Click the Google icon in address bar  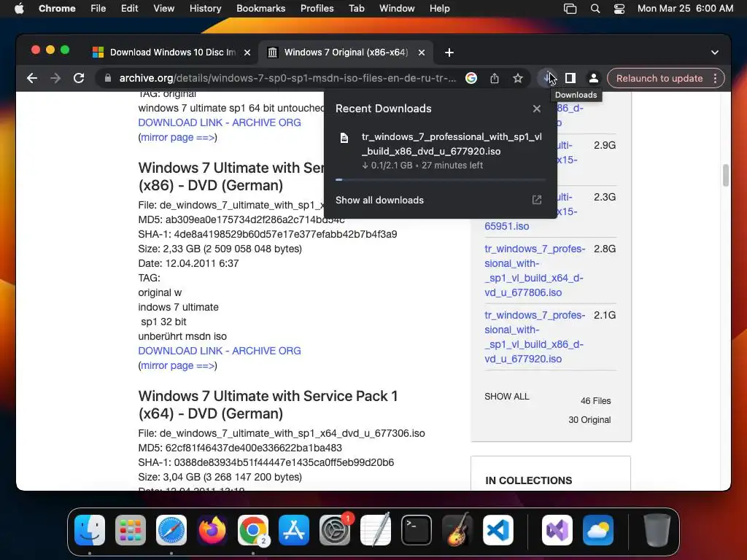click(471, 78)
